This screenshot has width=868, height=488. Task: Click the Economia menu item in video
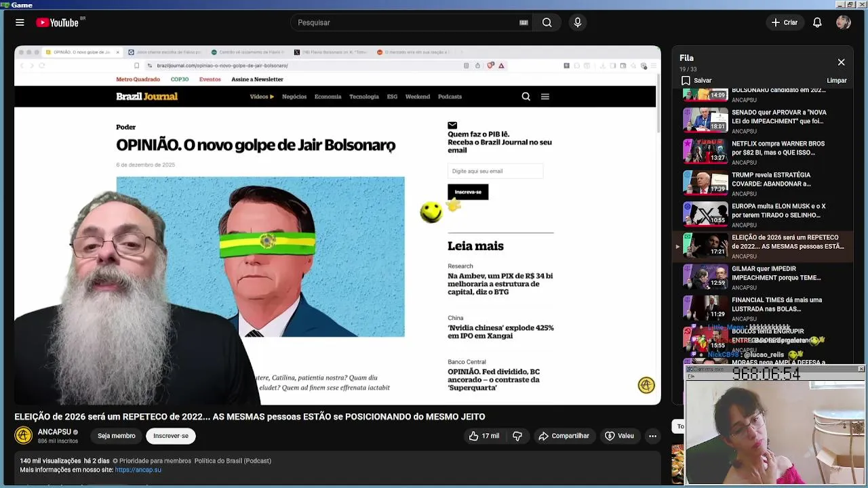click(328, 96)
